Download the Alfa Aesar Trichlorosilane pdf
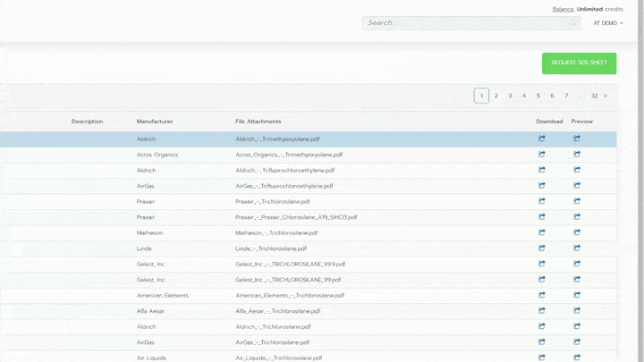Viewport: 644px width, 362px height. [542, 311]
